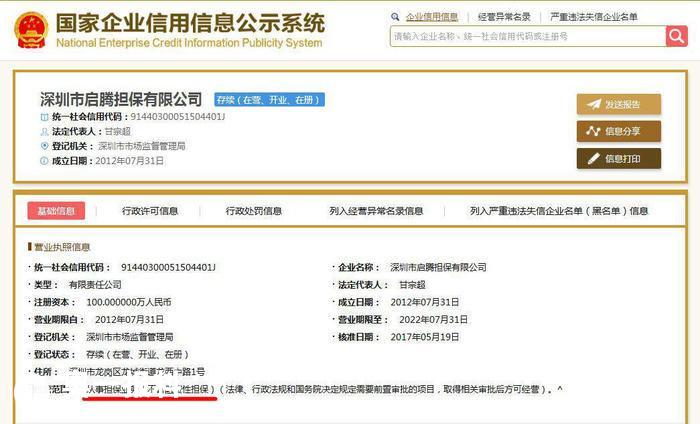
Task: Click the company name 深圳市启腾担保有限公司 heading
Action: (x=120, y=99)
